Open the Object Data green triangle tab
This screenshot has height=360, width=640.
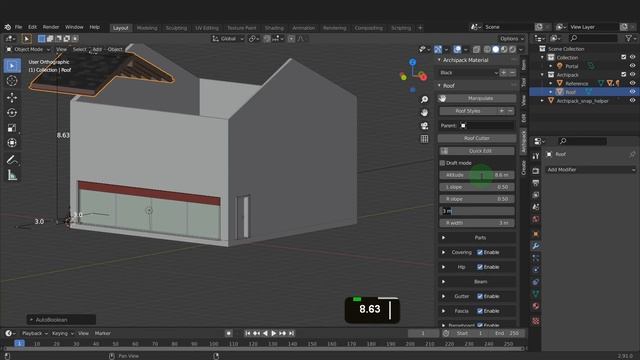[536, 293]
